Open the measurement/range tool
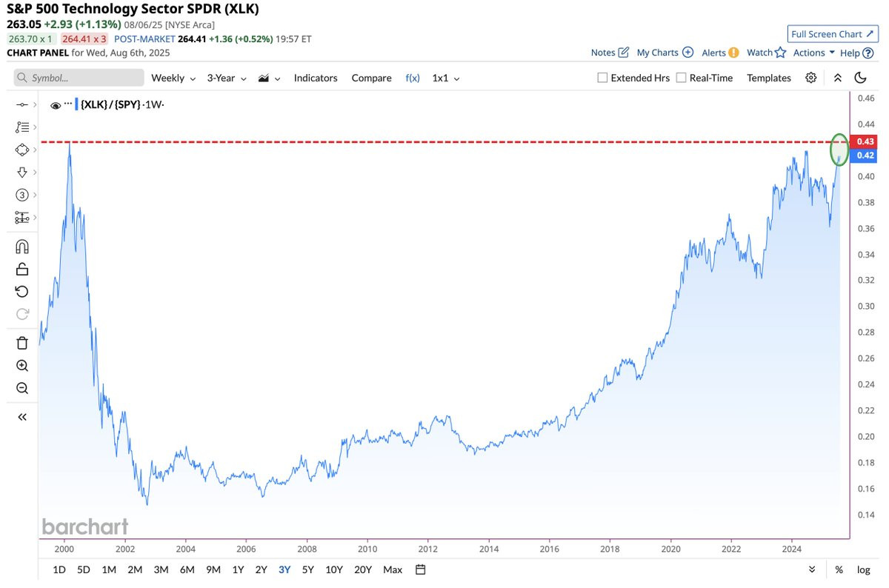The height and width of the screenshot is (588, 889). (22, 218)
